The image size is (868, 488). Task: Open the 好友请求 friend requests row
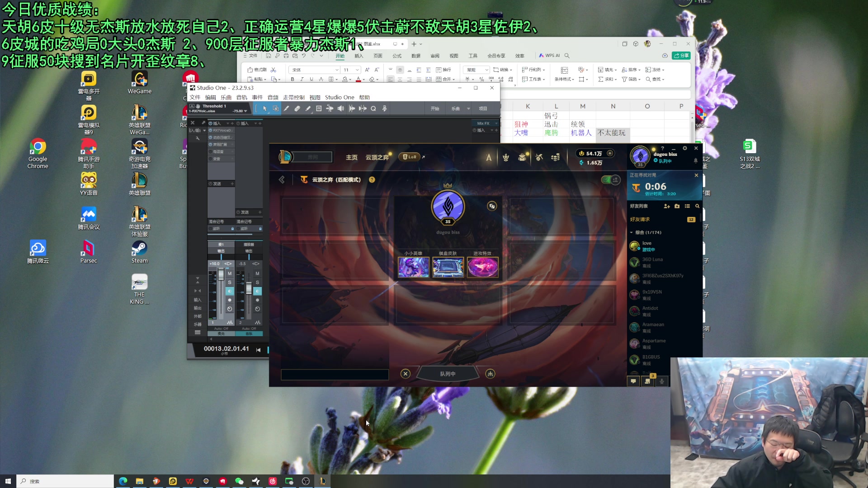tap(663, 220)
